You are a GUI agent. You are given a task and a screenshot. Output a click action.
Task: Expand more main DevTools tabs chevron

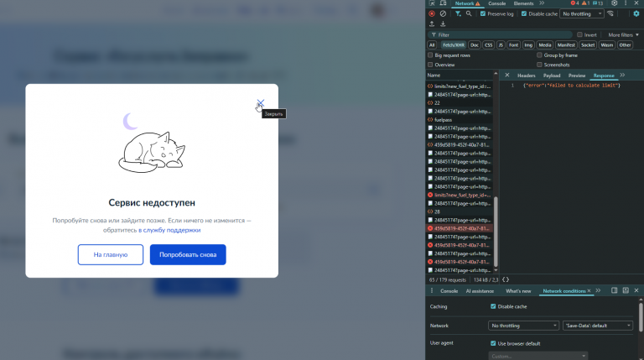542,3
